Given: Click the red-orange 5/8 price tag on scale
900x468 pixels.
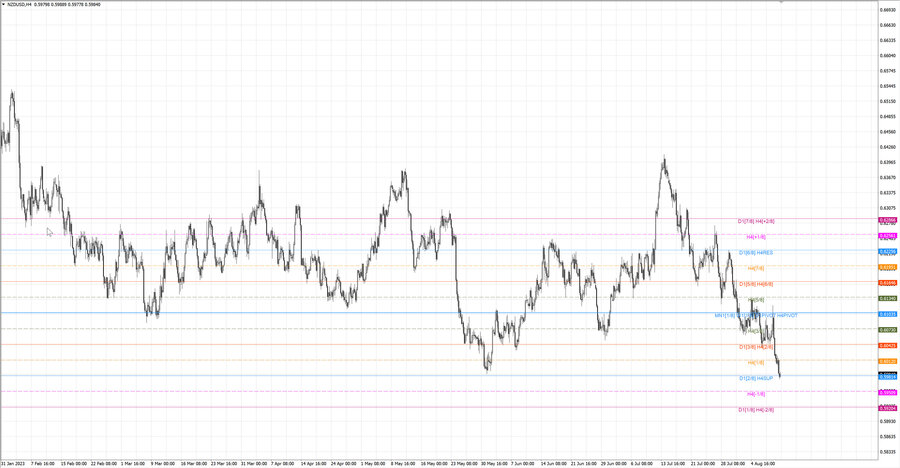Looking at the screenshot, I should [887, 283].
